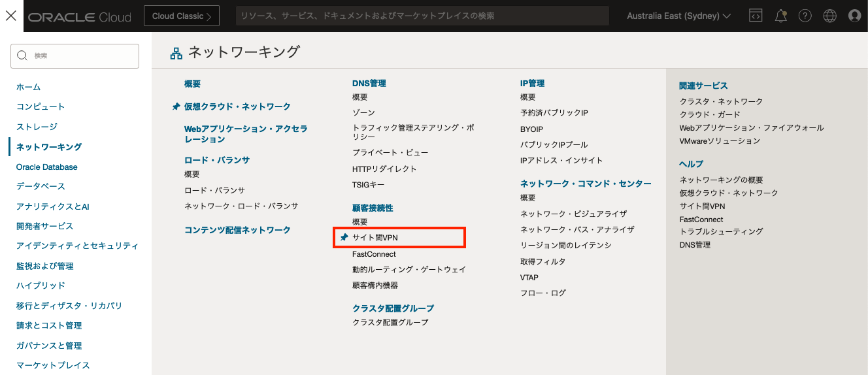The height and width of the screenshot is (375, 868).
Task: Open Webアプリケーション・ファイアウォール related service
Action: pos(752,128)
